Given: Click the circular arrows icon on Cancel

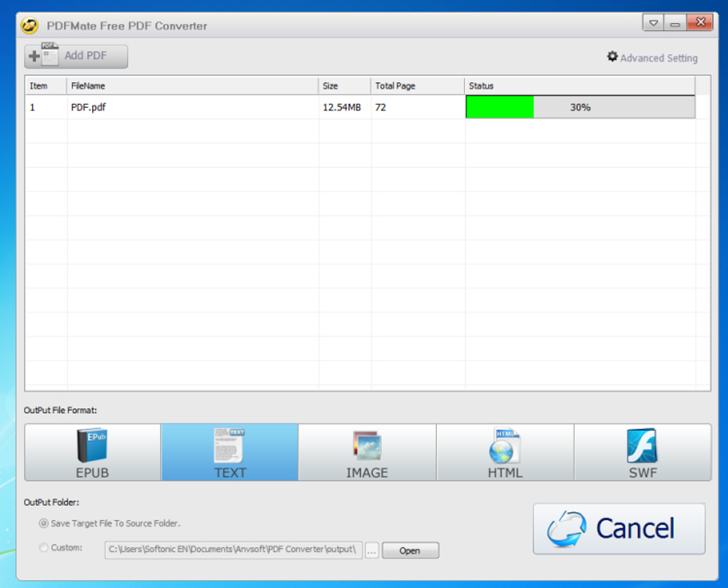Looking at the screenshot, I should tap(566, 529).
